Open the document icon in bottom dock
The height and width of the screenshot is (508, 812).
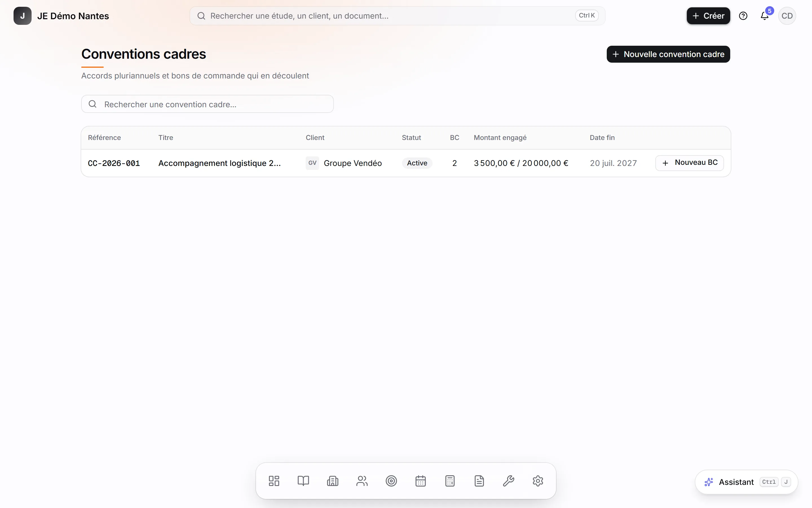(479, 481)
